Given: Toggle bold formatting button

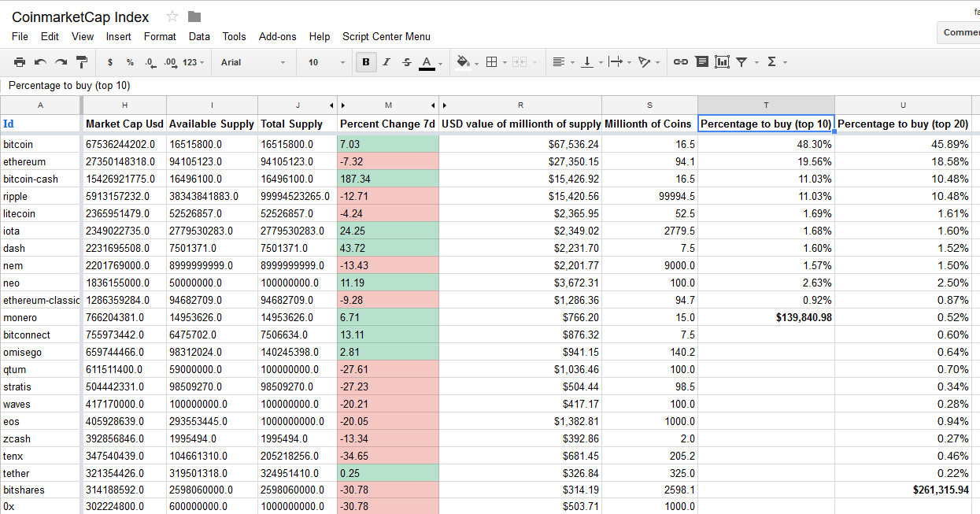Looking at the screenshot, I should pyautogui.click(x=365, y=62).
